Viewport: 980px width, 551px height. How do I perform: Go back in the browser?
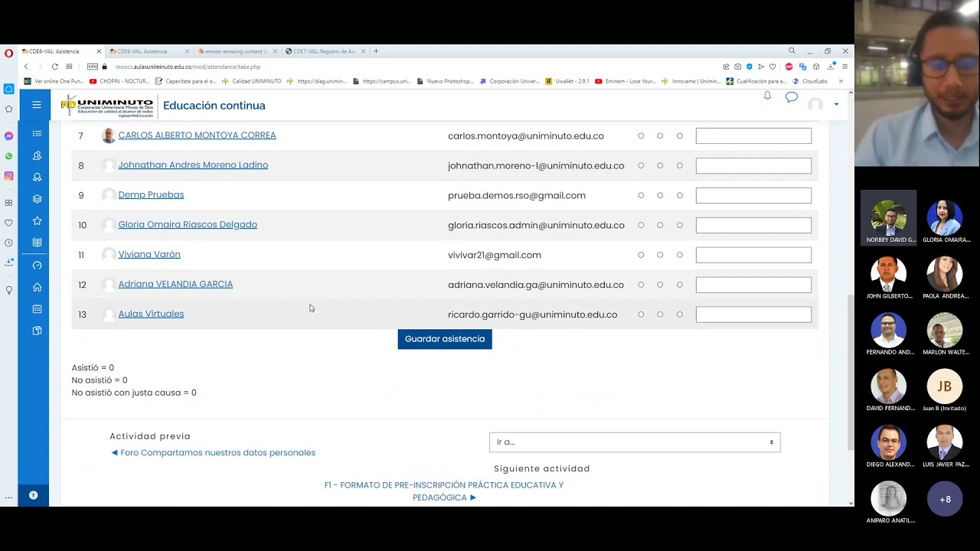coord(26,67)
